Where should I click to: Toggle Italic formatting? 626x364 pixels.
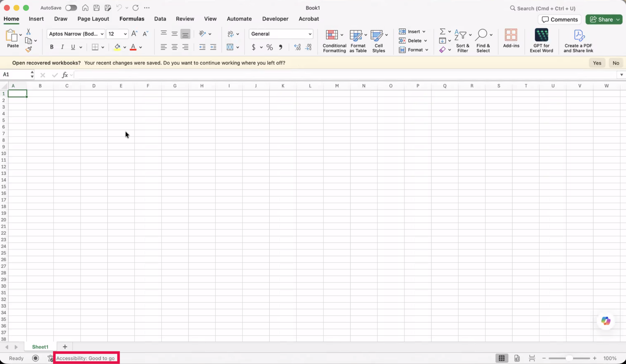coord(62,47)
